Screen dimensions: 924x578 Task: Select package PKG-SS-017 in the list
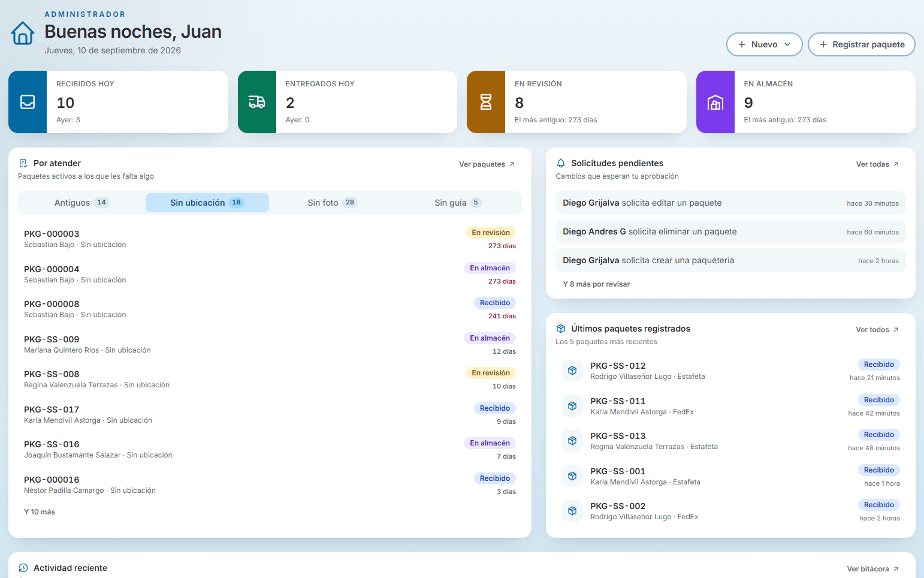[270, 414]
